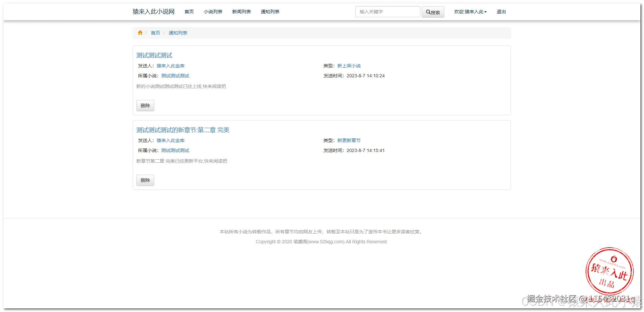644x312 pixels.
Task: Open 通知列表 in the navbar
Action: 270,12
